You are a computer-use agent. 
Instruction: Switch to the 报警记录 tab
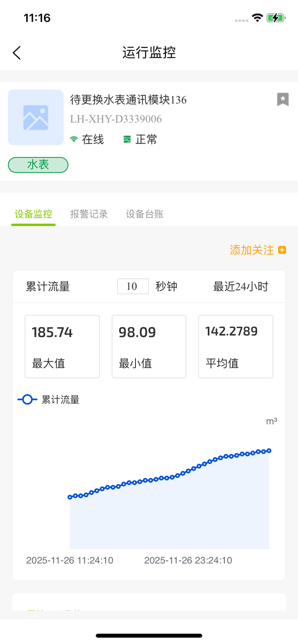pos(89,214)
